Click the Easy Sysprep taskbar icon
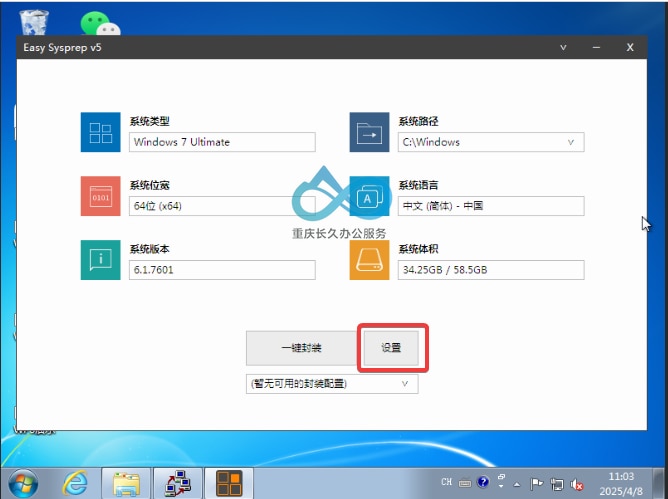Image resolution: width=668 pixels, height=499 pixels. pyautogui.click(x=229, y=484)
